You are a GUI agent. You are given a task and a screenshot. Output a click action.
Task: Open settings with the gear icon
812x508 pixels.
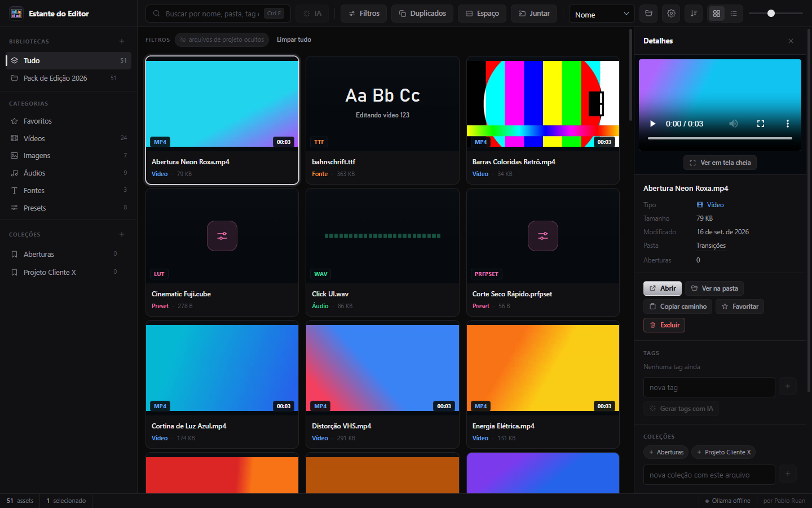pos(671,14)
